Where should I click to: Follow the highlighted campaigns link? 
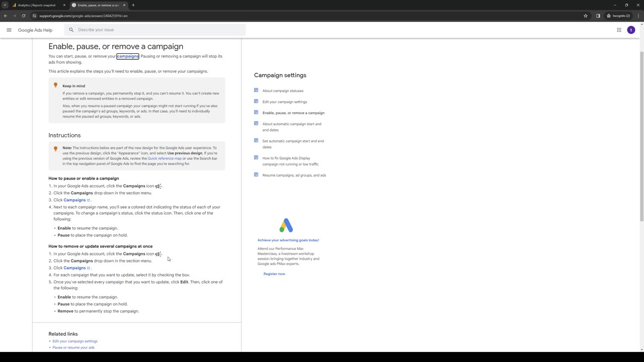click(128, 56)
